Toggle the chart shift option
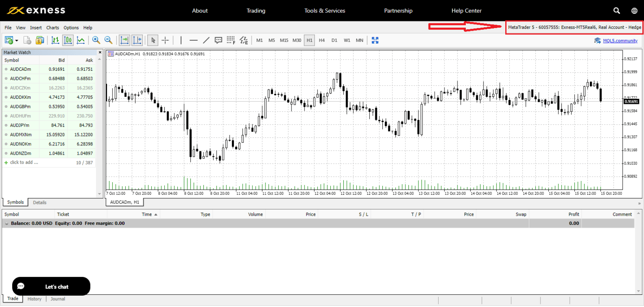 pos(137,40)
